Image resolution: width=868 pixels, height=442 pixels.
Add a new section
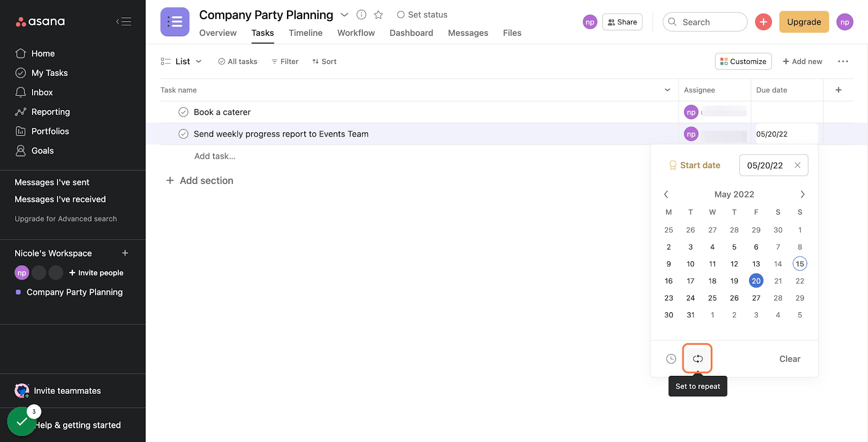(x=200, y=181)
